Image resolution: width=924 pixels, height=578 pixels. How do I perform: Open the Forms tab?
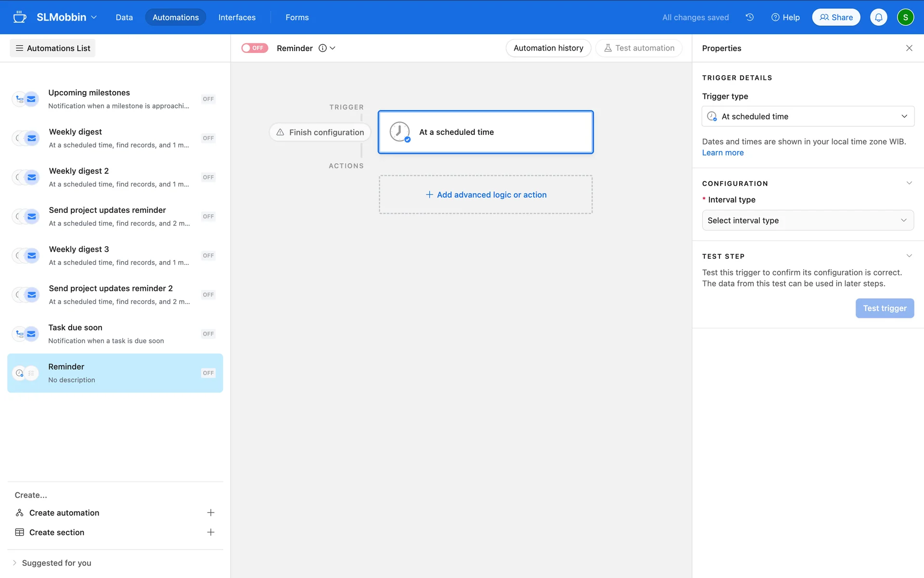pyautogui.click(x=297, y=17)
